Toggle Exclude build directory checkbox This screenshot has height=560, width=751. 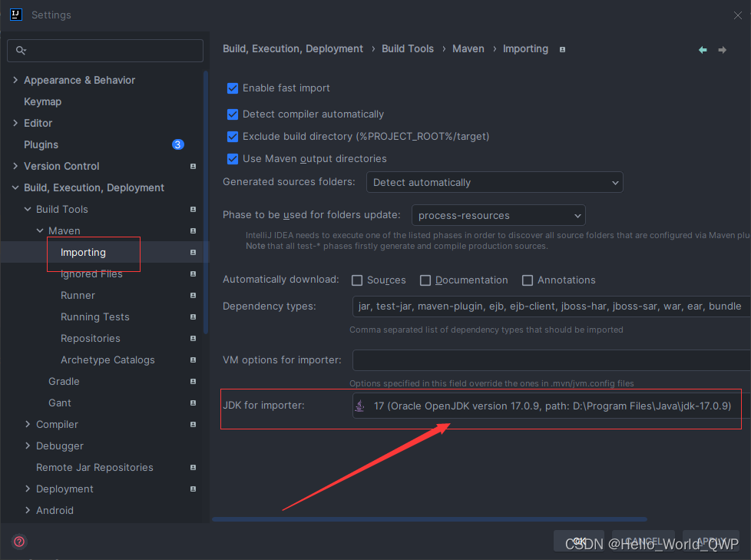[233, 137]
